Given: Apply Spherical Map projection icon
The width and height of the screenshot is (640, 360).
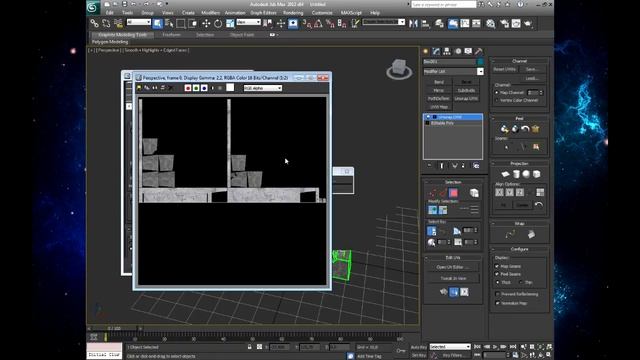Looking at the screenshot, I should tap(526, 174).
